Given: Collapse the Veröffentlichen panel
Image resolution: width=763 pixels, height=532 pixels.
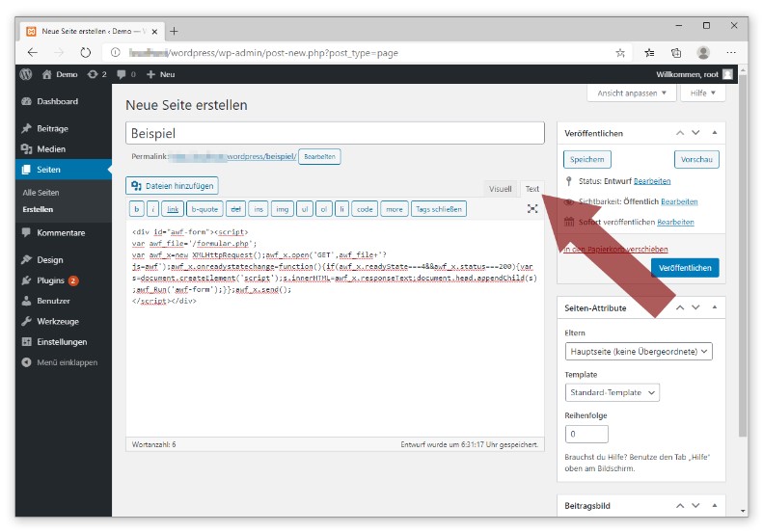Looking at the screenshot, I should [x=714, y=133].
